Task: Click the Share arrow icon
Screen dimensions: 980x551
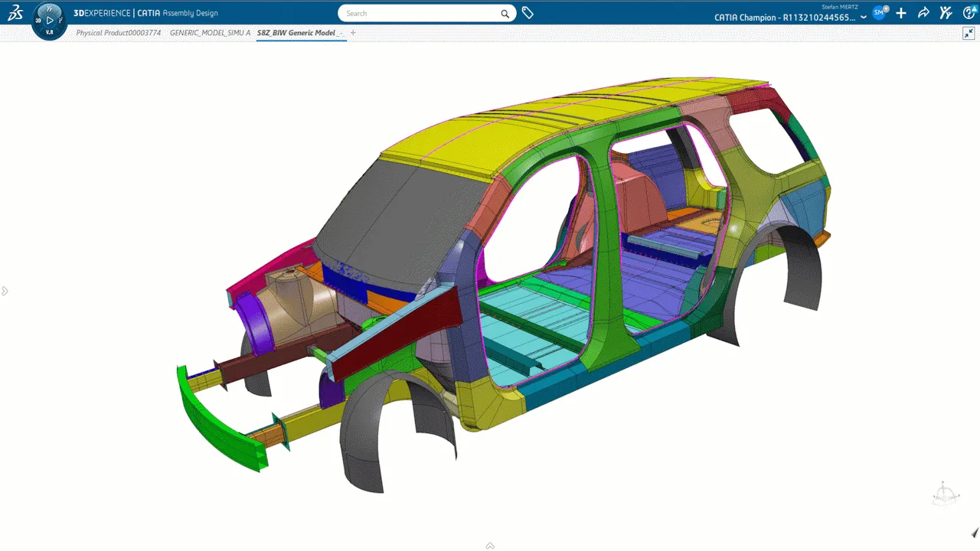Action: click(923, 13)
